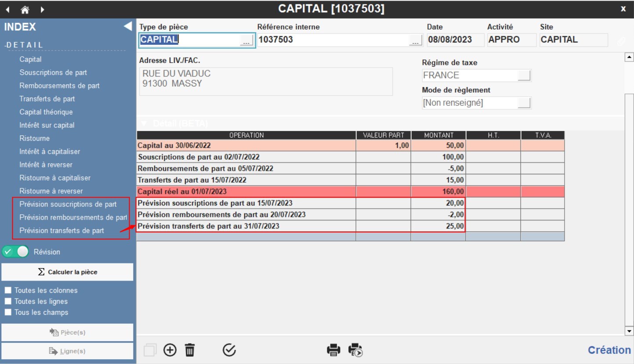Image resolution: width=634 pixels, height=364 pixels.
Task: Click the home icon in title bar
Action: pyautogui.click(x=25, y=9)
